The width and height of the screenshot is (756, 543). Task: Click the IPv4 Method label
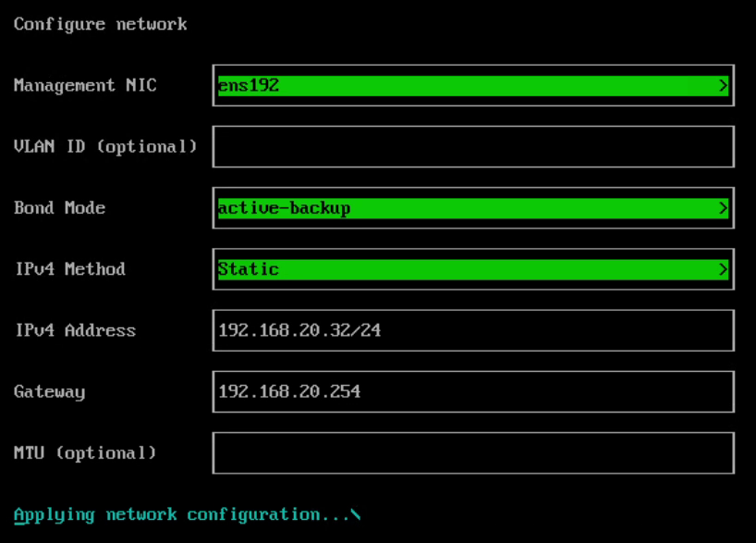(x=70, y=269)
